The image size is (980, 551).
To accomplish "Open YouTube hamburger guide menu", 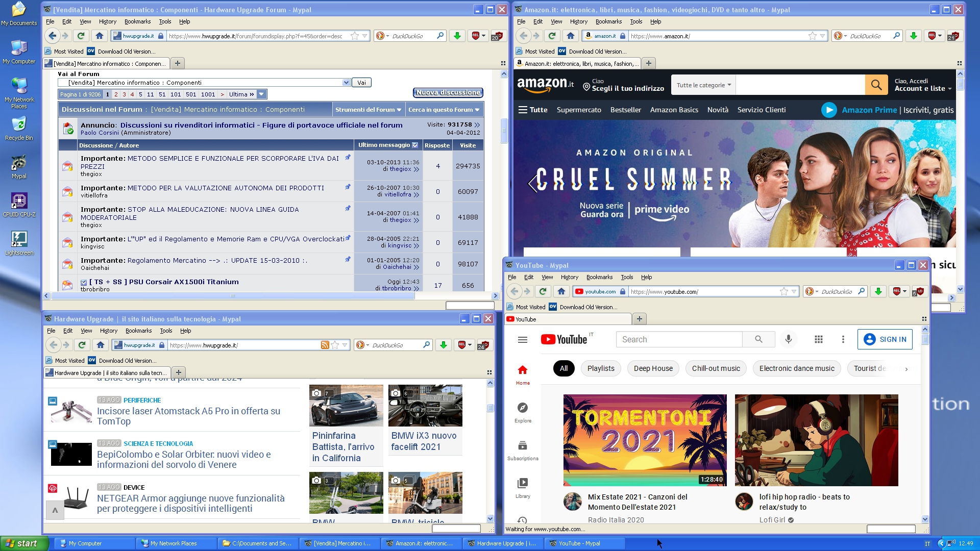I will 523,340.
